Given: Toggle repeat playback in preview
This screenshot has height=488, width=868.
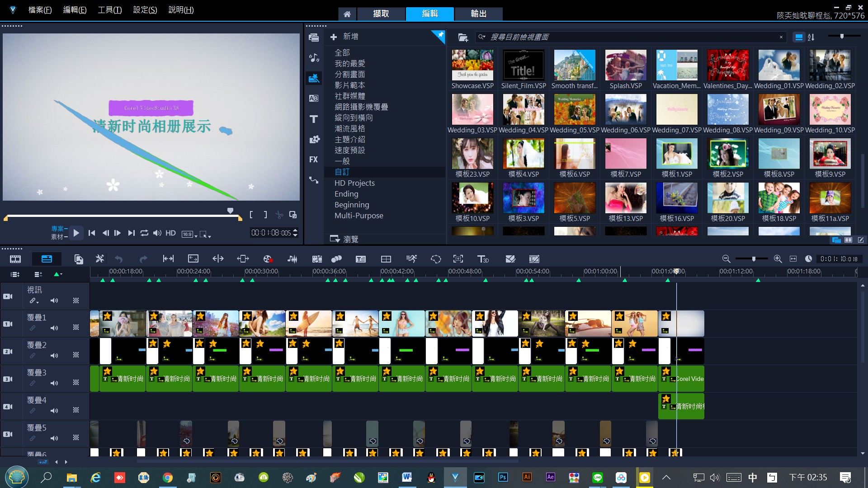Looking at the screenshot, I should (144, 233).
